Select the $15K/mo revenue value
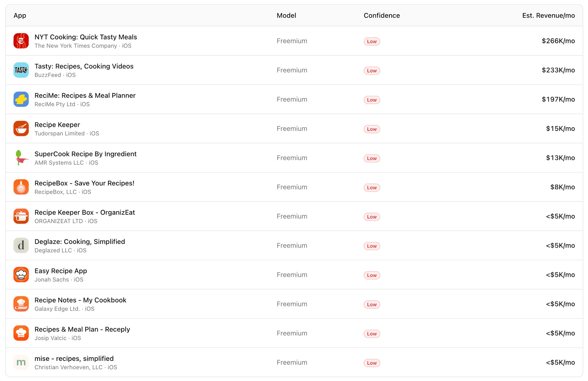Image resolution: width=588 pixels, height=381 pixels. (560, 129)
